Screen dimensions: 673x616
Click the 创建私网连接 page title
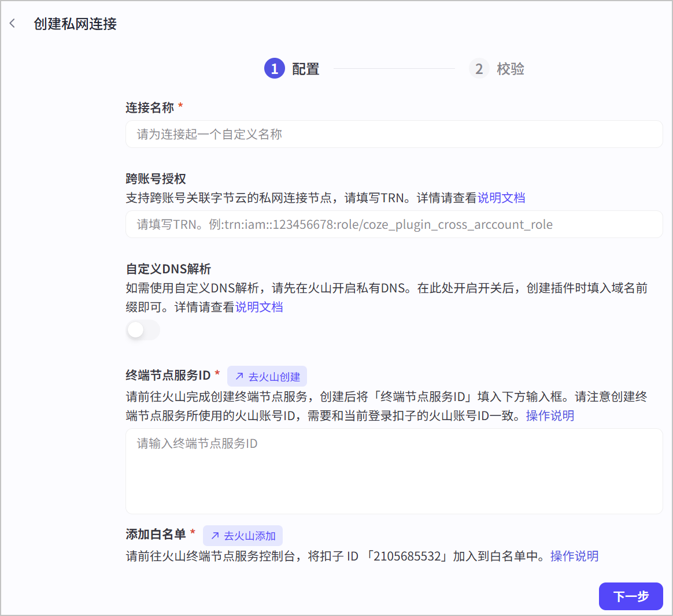click(x=75, y=24)
